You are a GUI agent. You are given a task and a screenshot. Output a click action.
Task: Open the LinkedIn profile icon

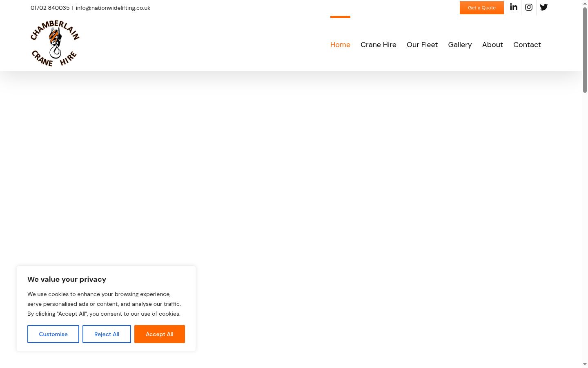coord(514,7)
